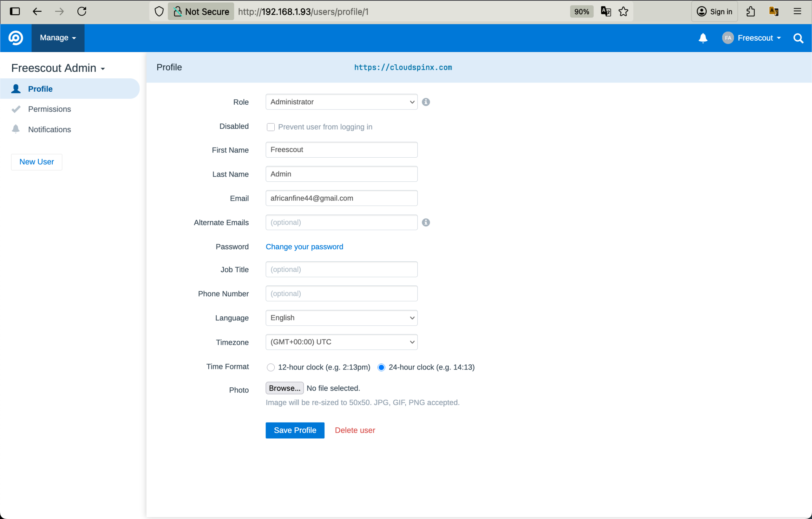Screen dimensions: 812x519
Task: Click the info icon next to Role
Action: click(426, 102)
